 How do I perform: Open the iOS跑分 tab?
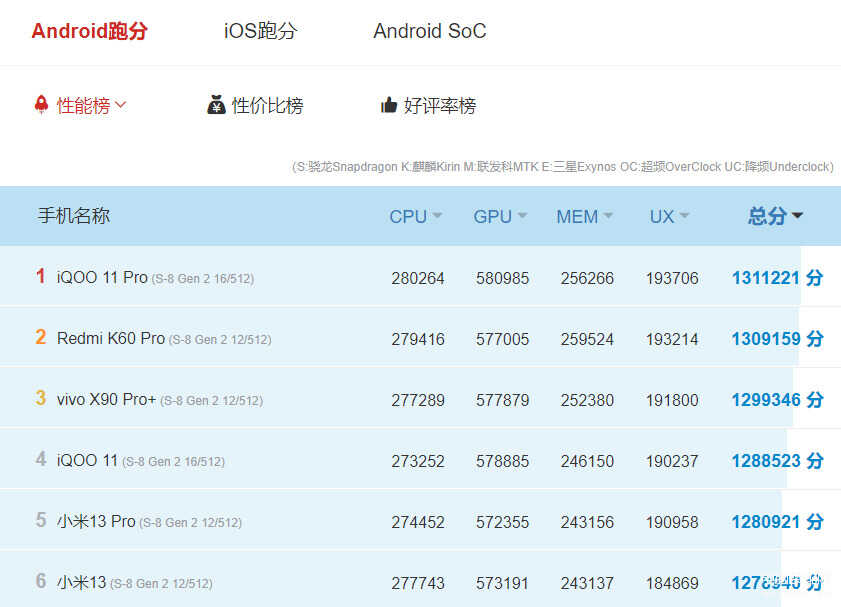click(260, 31)
